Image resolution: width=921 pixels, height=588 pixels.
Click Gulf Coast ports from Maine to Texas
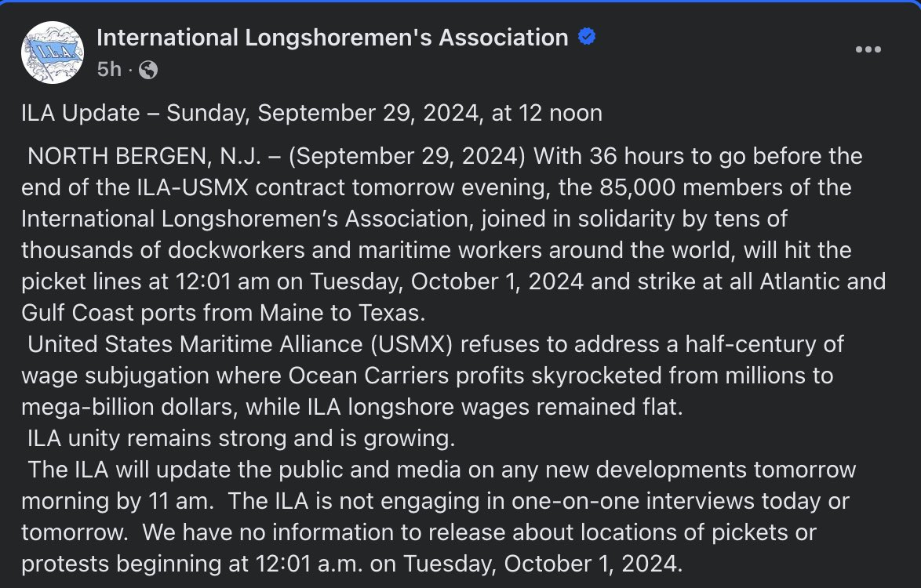224,313
